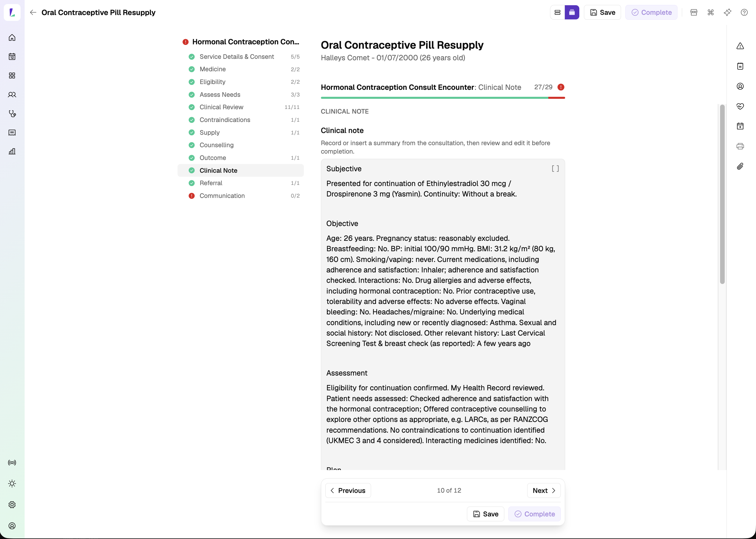Toggle the light/dark theme sun icon

coord(12,484)
